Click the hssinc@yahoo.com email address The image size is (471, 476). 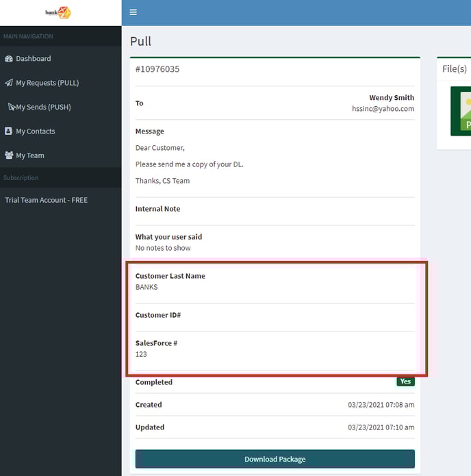383,109
